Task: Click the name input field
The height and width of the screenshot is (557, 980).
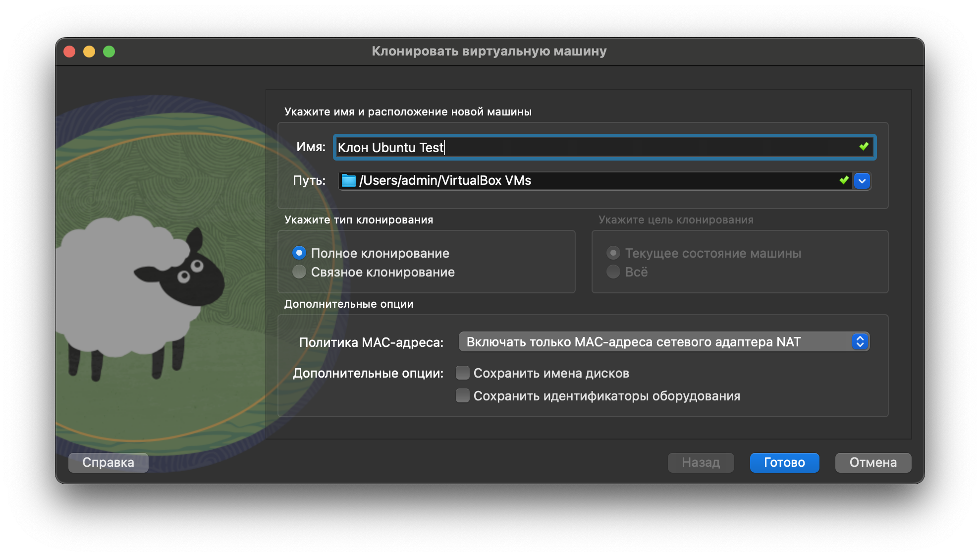Action: [595, 147]
